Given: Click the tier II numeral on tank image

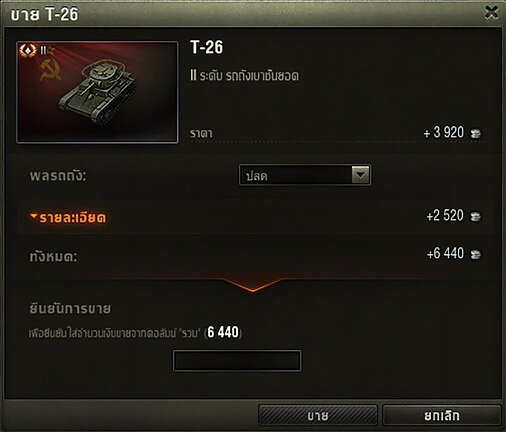Looking at the screenshot, I should pyautogui.click(x=43, y=50).
